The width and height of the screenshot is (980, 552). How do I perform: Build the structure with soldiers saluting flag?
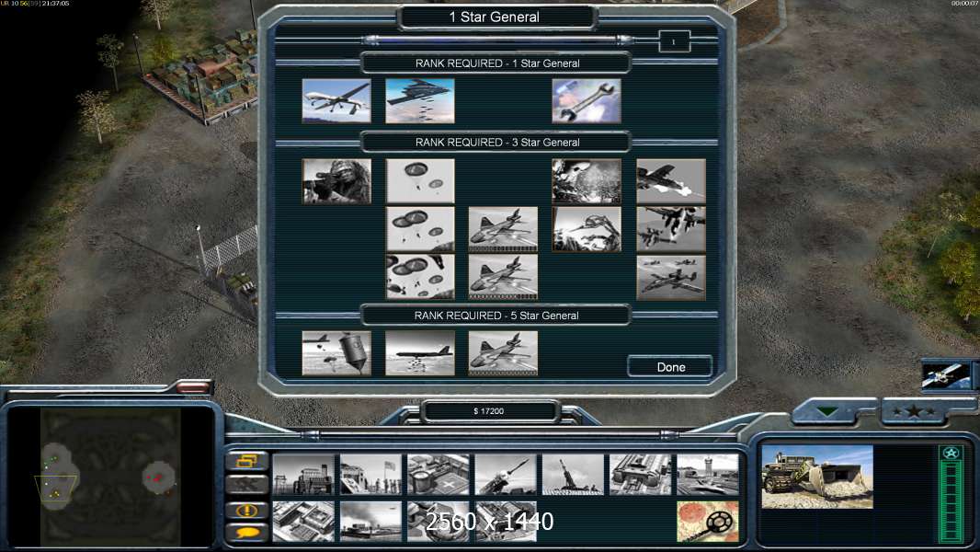pyautogui.click(x=370, y=475)
